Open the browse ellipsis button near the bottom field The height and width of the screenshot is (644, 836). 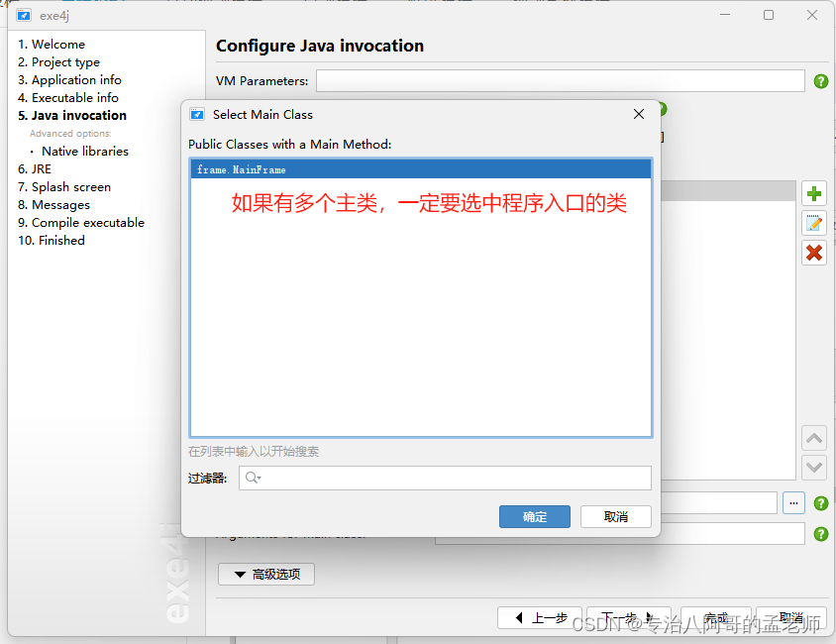(x=793, y=503)
